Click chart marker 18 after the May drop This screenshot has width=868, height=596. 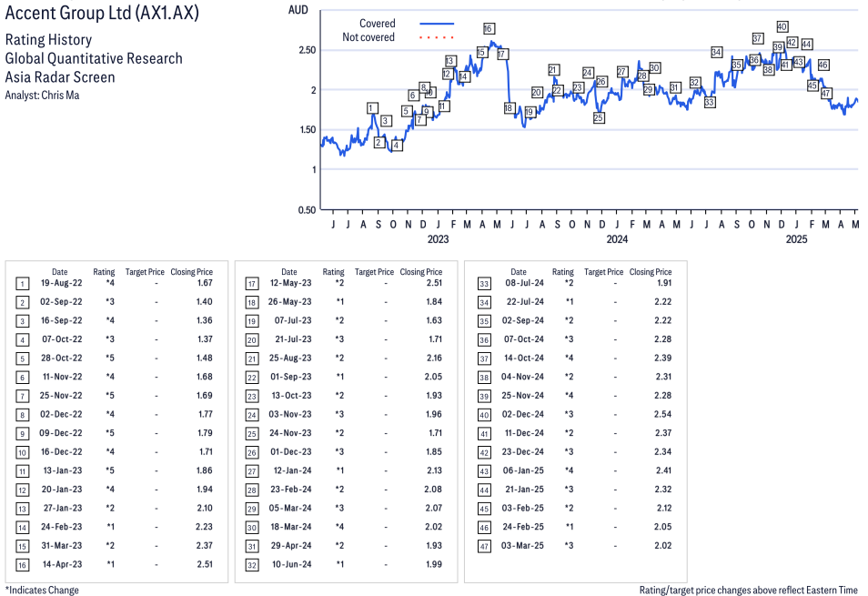coord(509,108)
